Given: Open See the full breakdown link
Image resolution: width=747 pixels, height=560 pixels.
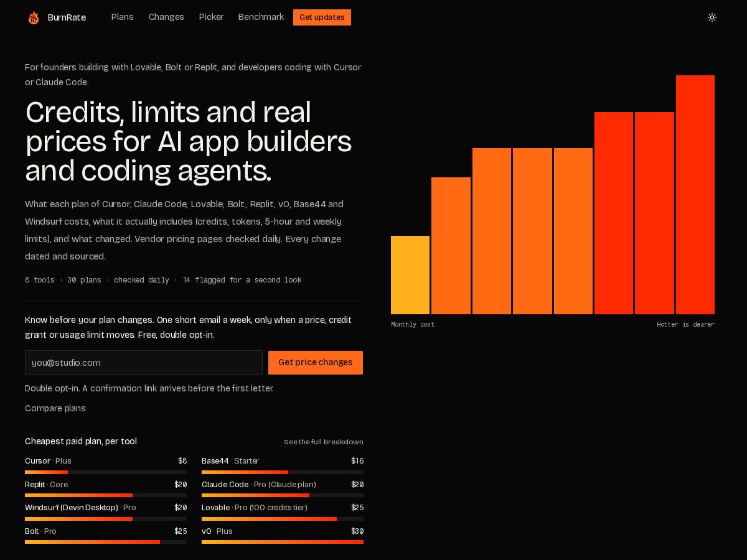Looking at the screenshot, I should click(324, 442).
